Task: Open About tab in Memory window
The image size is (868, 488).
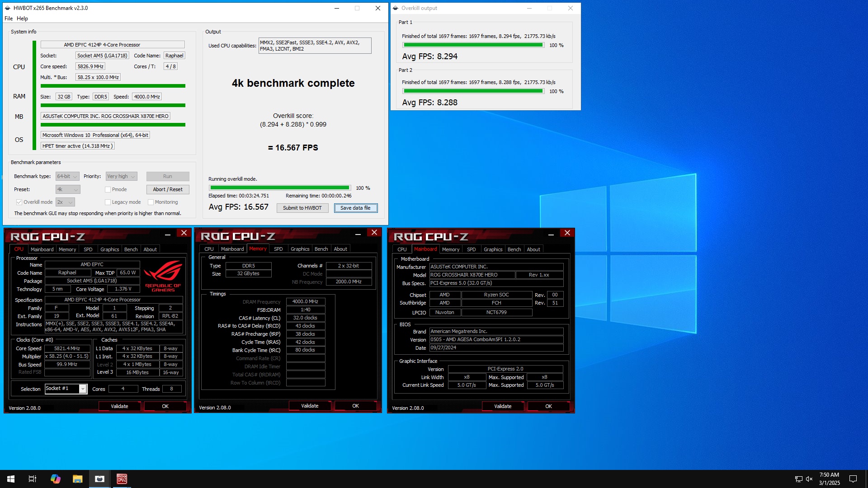Action: 340,249
